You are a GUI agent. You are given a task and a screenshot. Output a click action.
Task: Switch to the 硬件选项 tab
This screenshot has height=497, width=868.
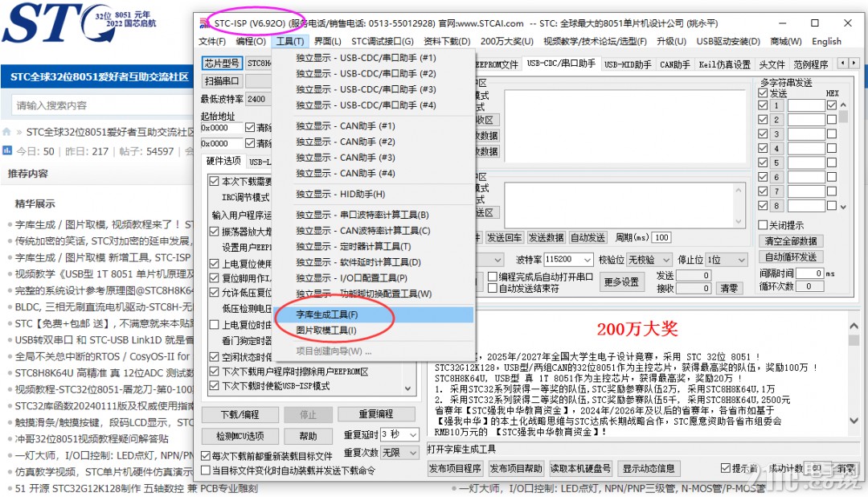pos(223,161)
